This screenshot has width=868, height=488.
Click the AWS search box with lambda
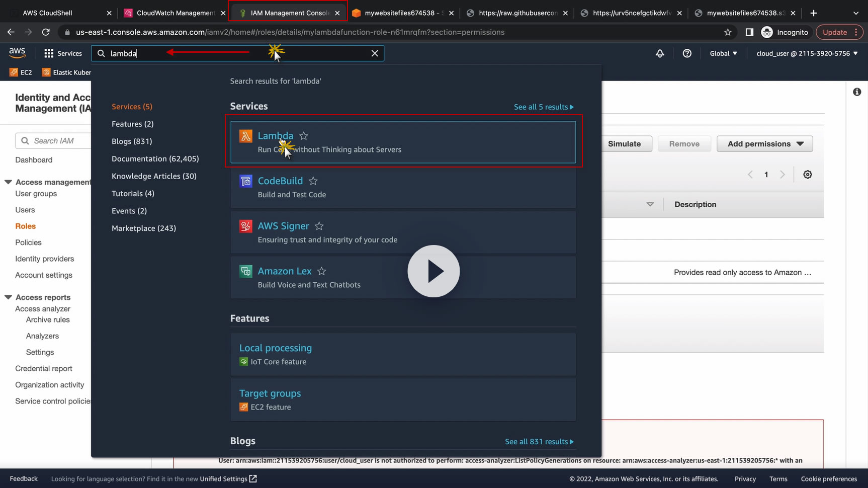coord(237,53)
